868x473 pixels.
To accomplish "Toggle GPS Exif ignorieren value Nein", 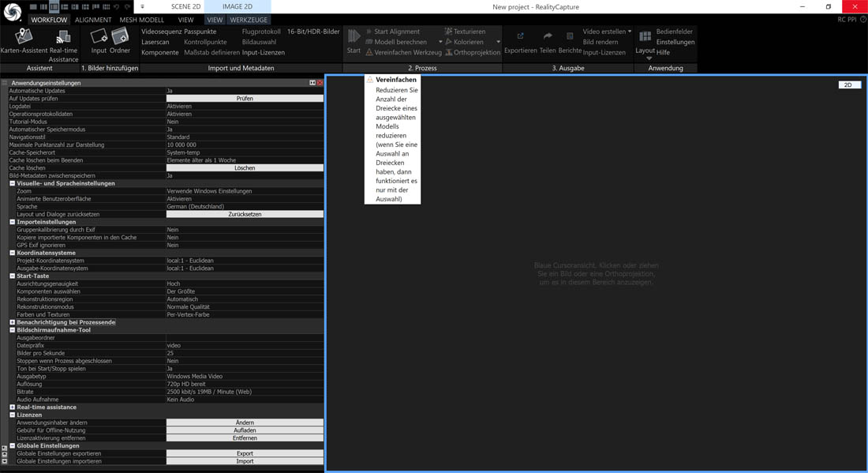I will pyautogui.click(x=245, y=246).
